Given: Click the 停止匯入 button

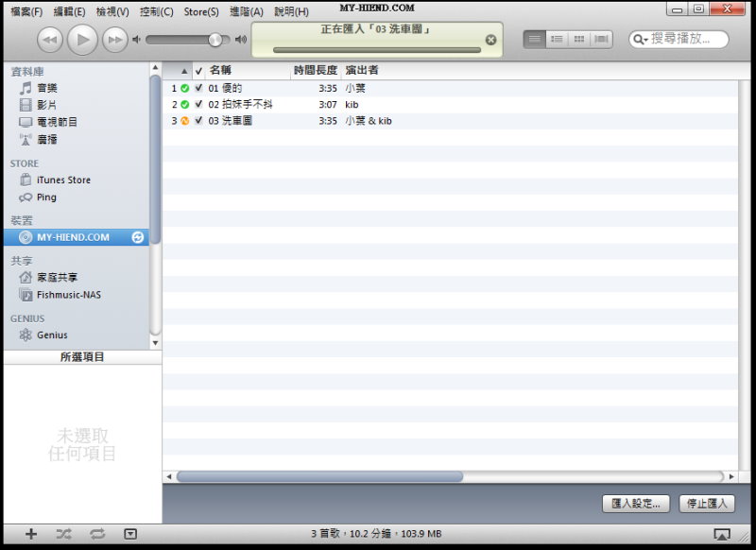Looking at the screenshot, I should point(706,504).
